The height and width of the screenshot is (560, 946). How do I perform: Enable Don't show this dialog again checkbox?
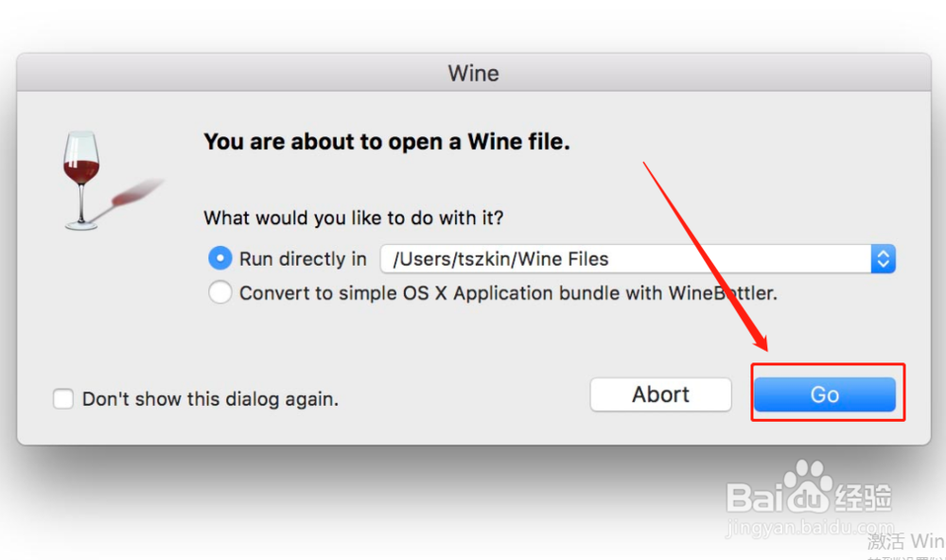63,399
